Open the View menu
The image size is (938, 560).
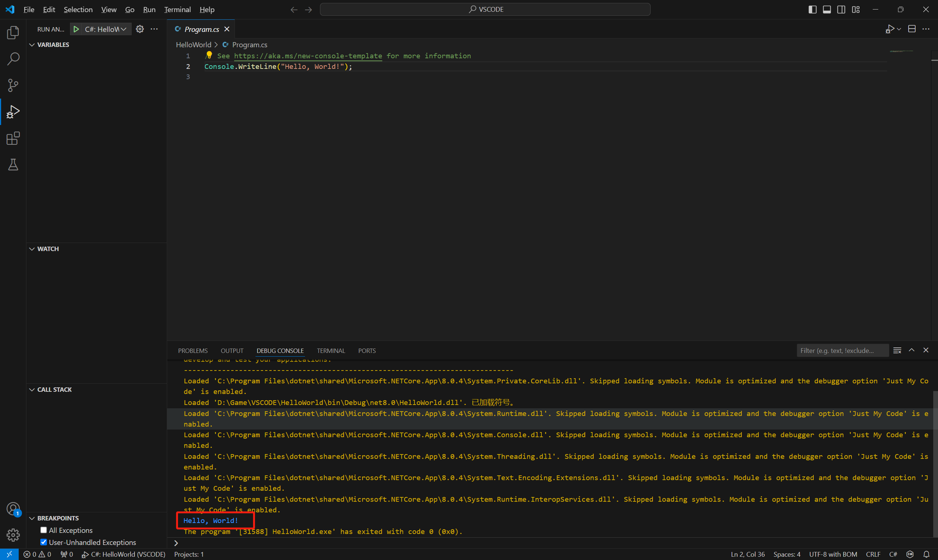(x=108, y=10)
